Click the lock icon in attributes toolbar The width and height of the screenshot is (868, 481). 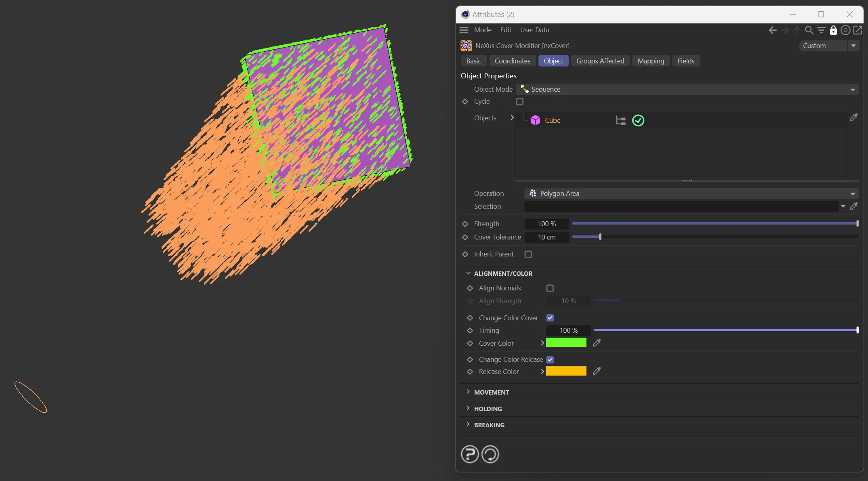[833, 30]
